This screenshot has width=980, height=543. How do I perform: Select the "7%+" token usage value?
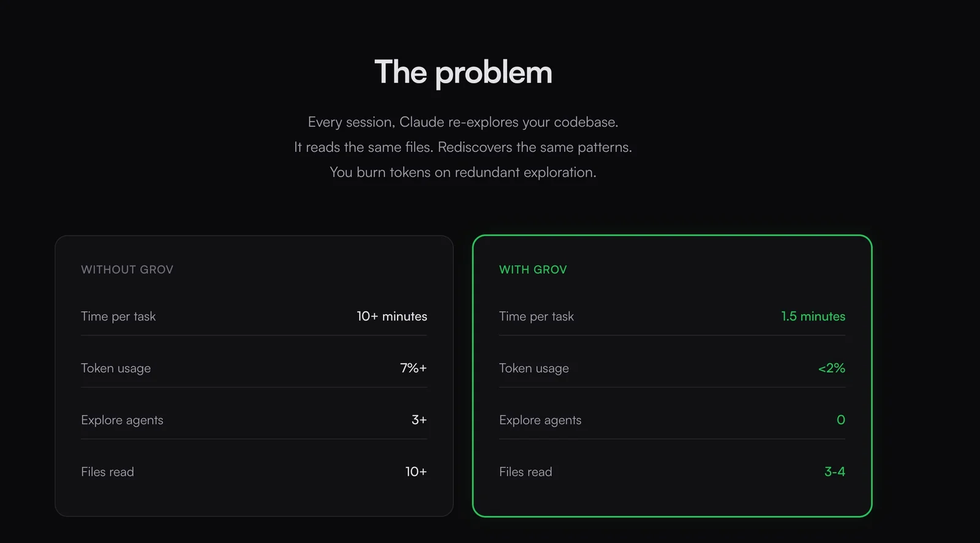(413, 368)
